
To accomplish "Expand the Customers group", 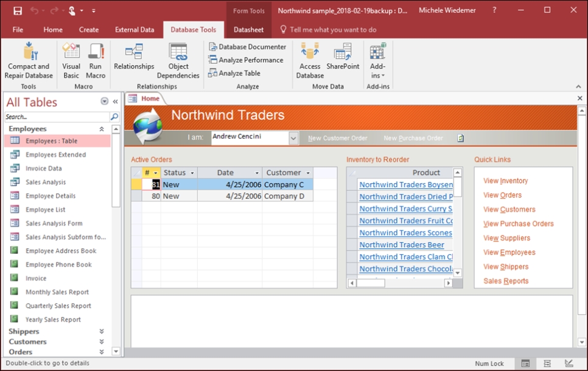I will 102,341.
